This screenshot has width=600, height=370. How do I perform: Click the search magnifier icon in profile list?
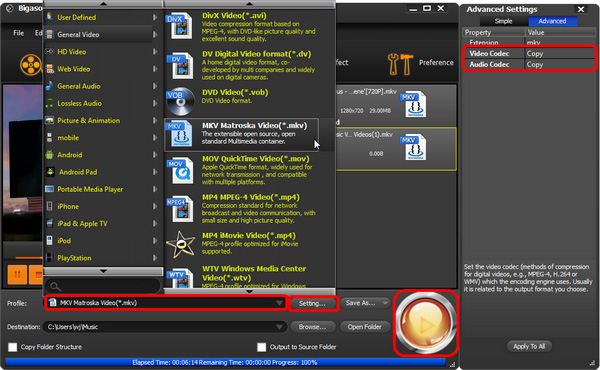55,286
